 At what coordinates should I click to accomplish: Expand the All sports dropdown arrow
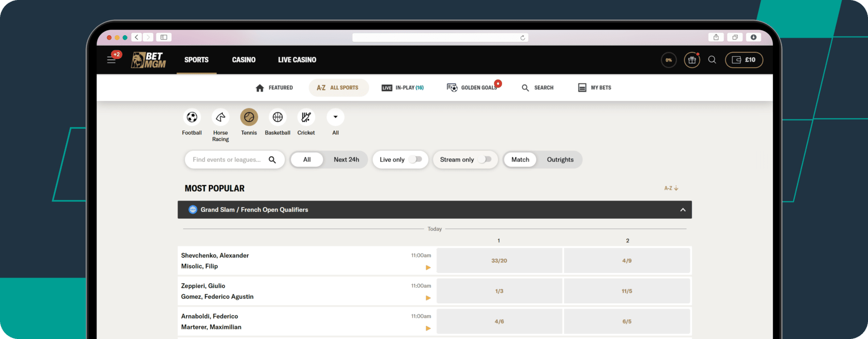tap(336, 117)
